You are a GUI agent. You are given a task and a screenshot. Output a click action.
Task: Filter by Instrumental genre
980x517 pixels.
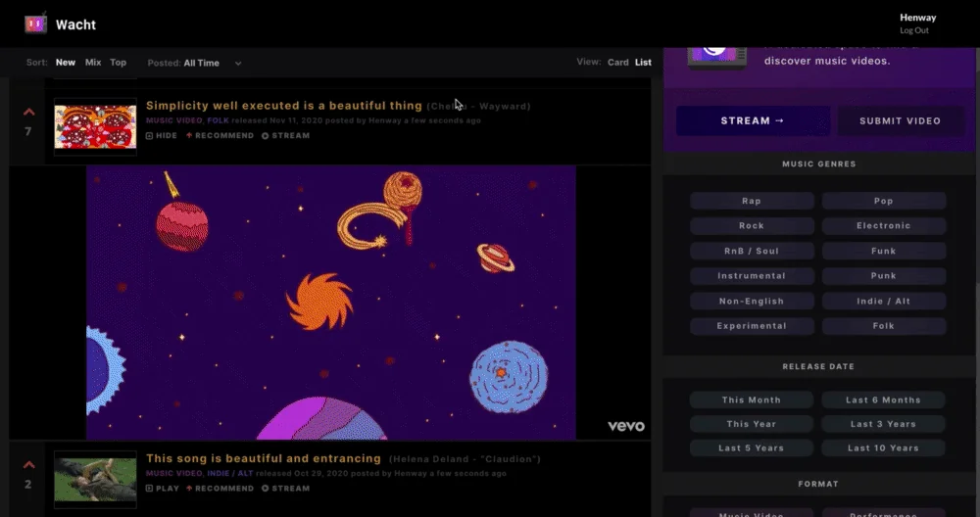pyautogui.click(x=752, y=275)
